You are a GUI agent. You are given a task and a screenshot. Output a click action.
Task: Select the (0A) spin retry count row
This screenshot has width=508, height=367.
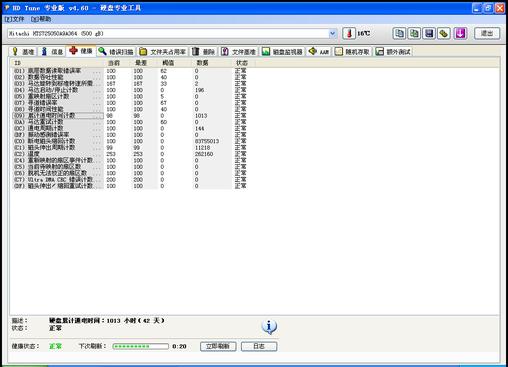click(x=130, y=122)
